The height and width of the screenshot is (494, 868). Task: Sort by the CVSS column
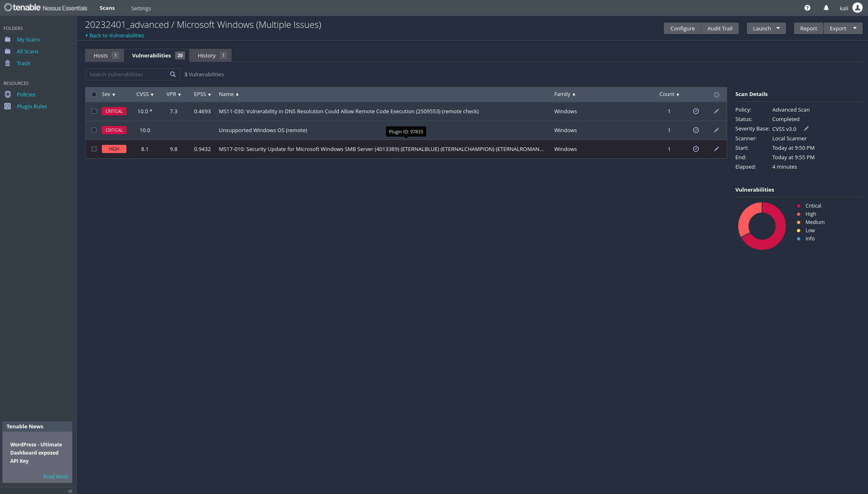(x=145, y=94)
